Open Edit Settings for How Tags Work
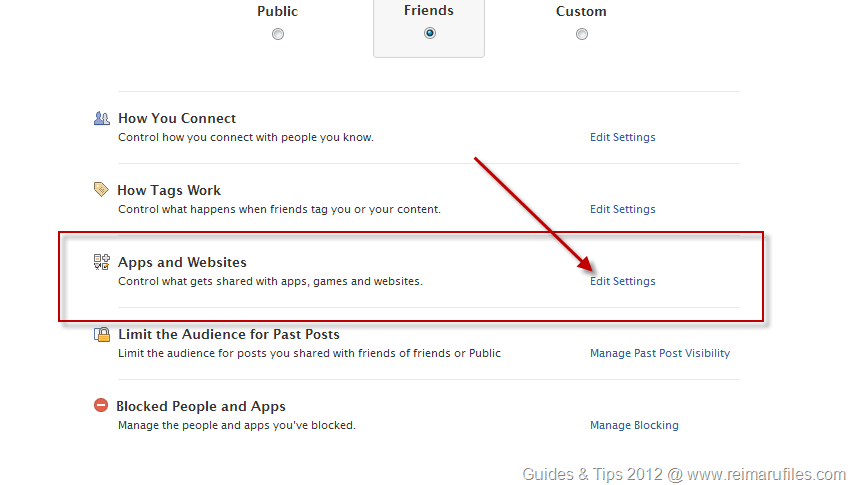Image resolution: width=858 pixels, height=485 pixels. pyautogui.click(x=622, y=210)
